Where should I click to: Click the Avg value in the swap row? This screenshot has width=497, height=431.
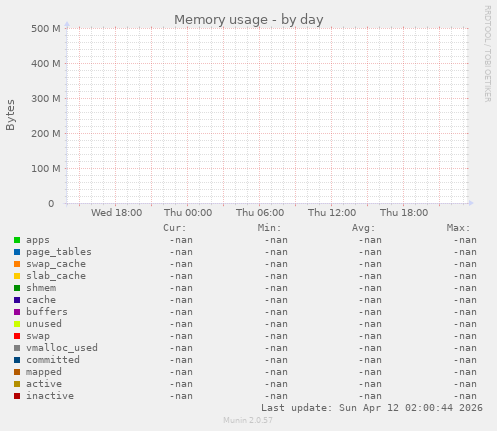[x=370, y=336]
